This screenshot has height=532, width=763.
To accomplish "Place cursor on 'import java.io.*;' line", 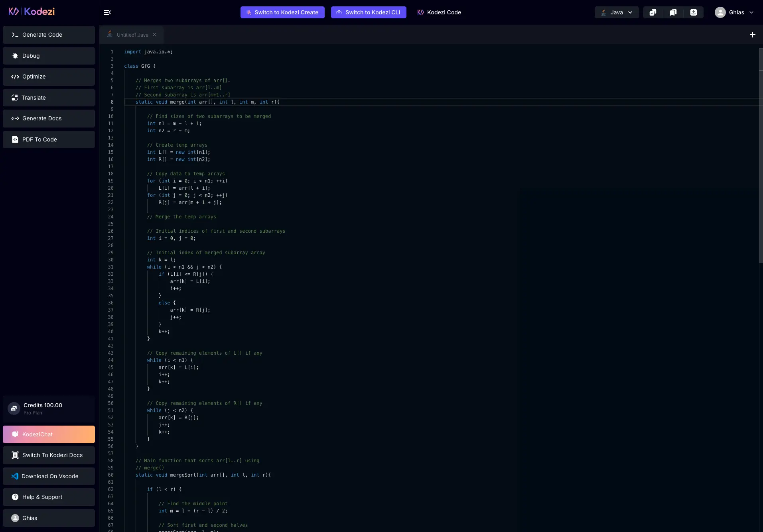I will [x=148, y=52].
